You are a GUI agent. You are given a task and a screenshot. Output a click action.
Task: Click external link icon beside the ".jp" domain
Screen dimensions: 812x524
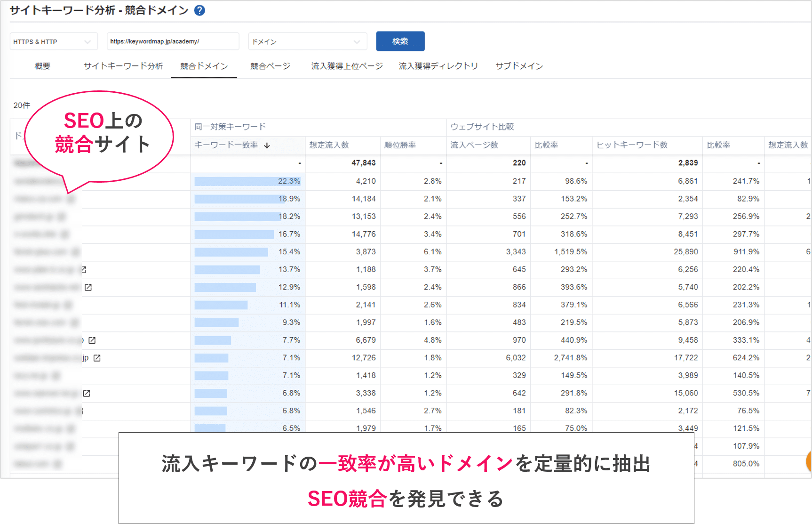pyautogui.click(x=97, y=358)
